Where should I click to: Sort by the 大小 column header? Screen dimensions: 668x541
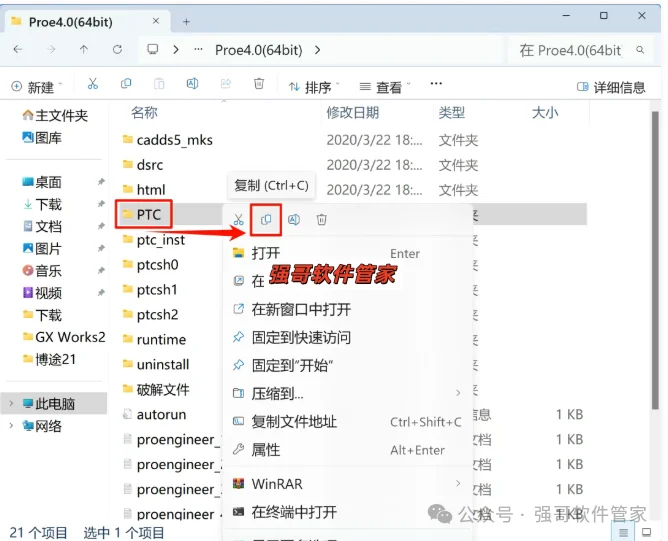[x=545, y=113]
